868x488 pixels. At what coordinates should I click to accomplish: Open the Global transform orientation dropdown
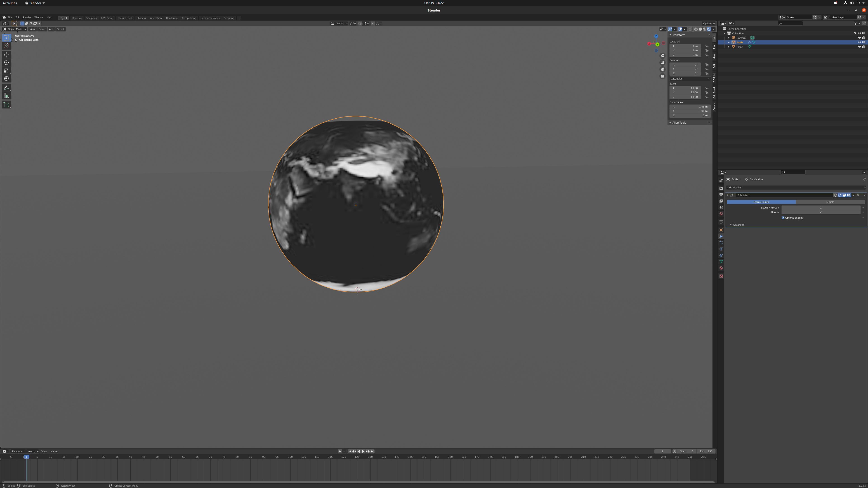[339, 23]
